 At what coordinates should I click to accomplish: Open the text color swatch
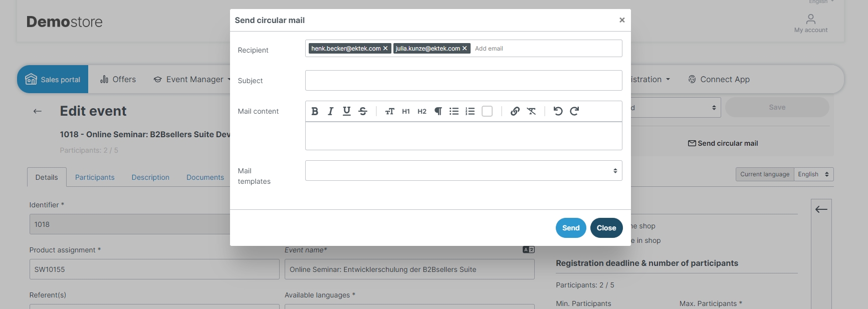(x=487, y=111)
